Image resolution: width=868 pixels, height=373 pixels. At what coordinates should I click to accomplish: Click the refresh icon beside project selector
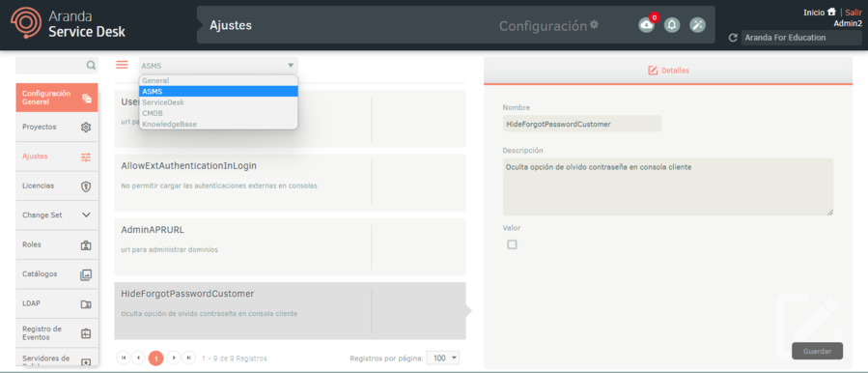pos(733,38)
